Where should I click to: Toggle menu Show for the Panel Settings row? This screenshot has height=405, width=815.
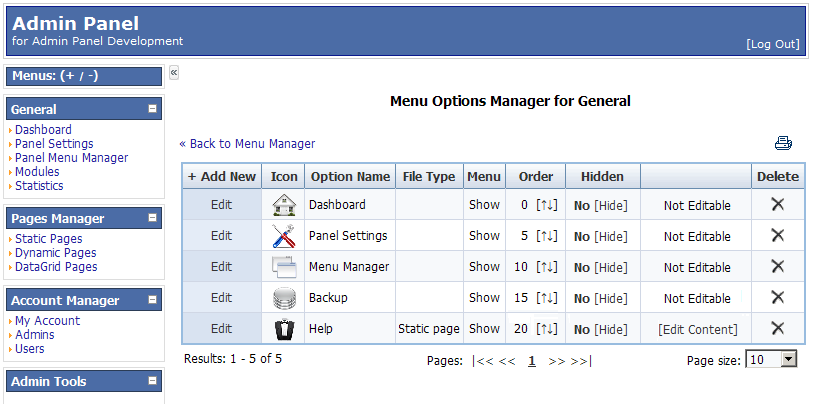click(x=484, y=236)
